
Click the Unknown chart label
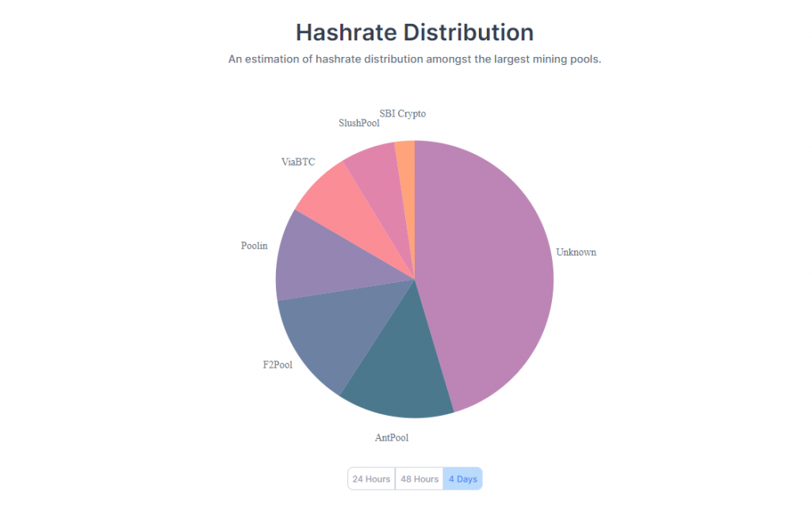click(x=576, y=252)
